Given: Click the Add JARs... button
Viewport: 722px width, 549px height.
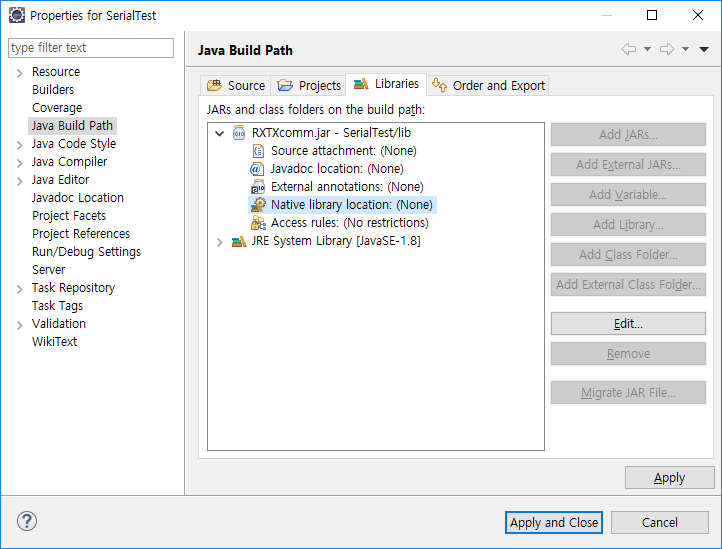Looking at the screenshot, I should [628, 134].
